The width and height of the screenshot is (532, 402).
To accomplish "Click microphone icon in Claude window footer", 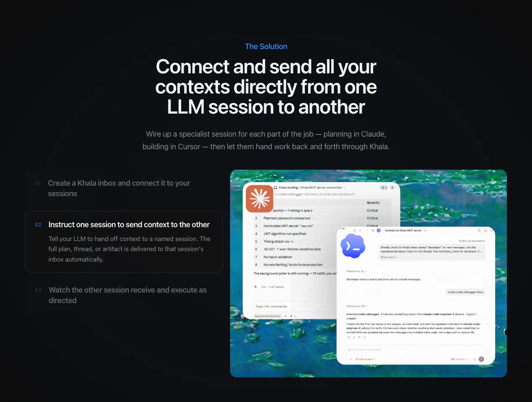I will pyautogui.click(x=291, y=316).
